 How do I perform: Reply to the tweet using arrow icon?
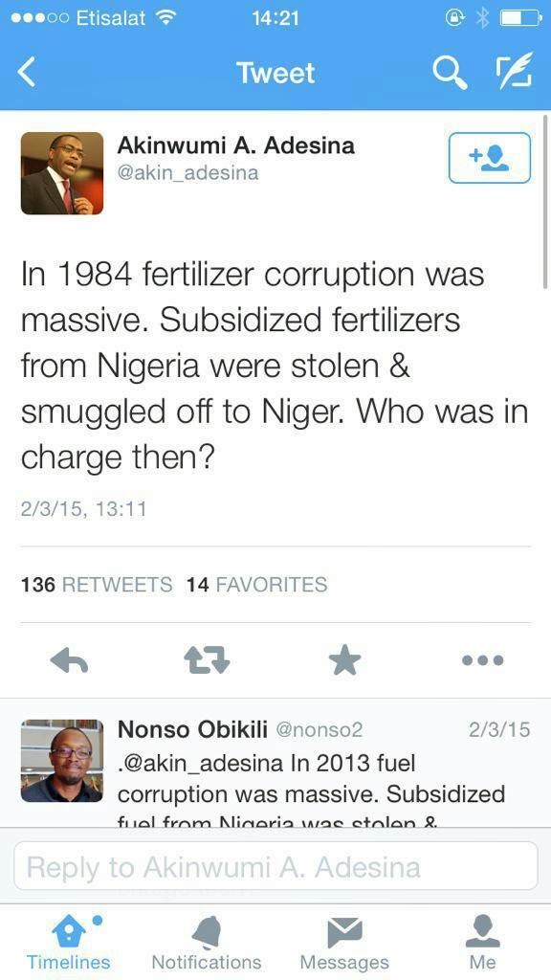coord(69,660)
